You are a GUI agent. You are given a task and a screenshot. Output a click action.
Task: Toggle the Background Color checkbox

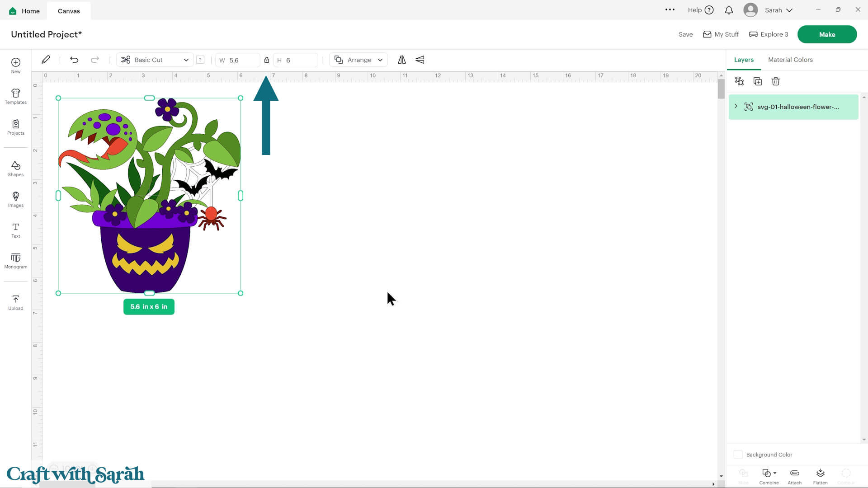738,455
